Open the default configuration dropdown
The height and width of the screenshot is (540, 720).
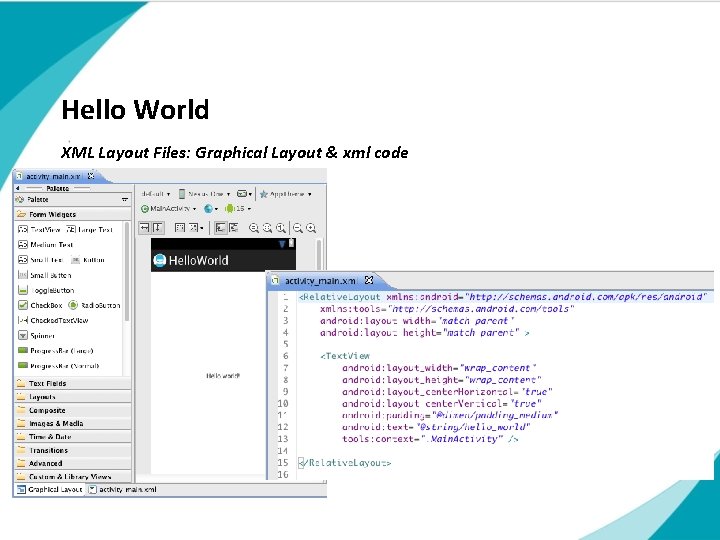coord(156,194)
